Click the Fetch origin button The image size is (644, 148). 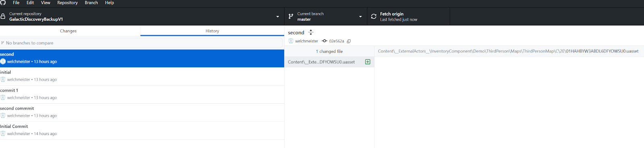409,17
